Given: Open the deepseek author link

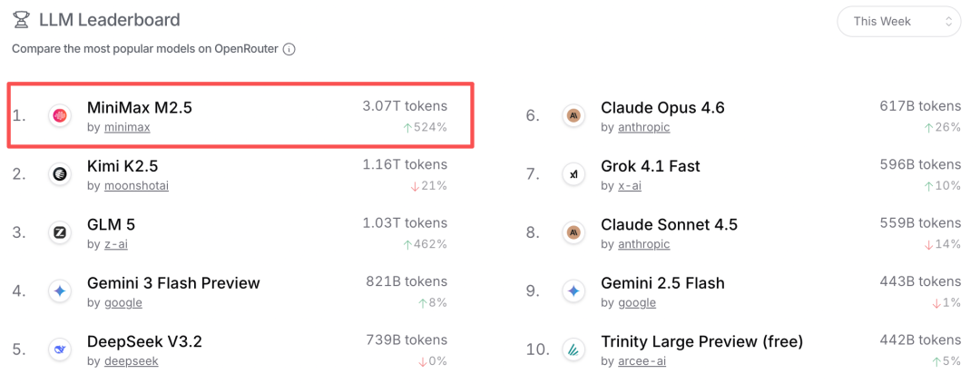Looking at the screenshot, I should [131, 361].
